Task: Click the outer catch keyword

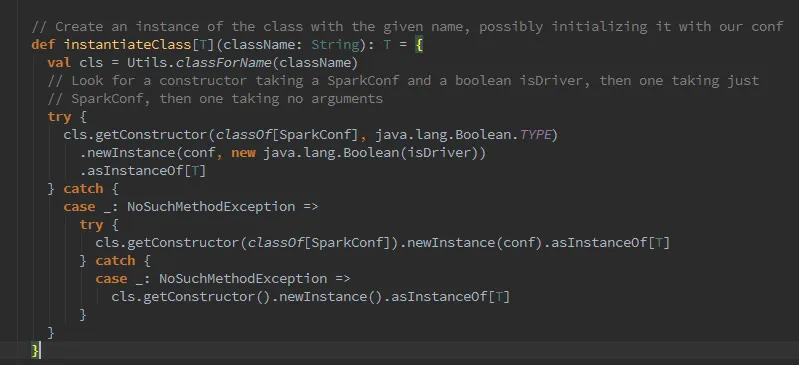Action: coord(83,189)
